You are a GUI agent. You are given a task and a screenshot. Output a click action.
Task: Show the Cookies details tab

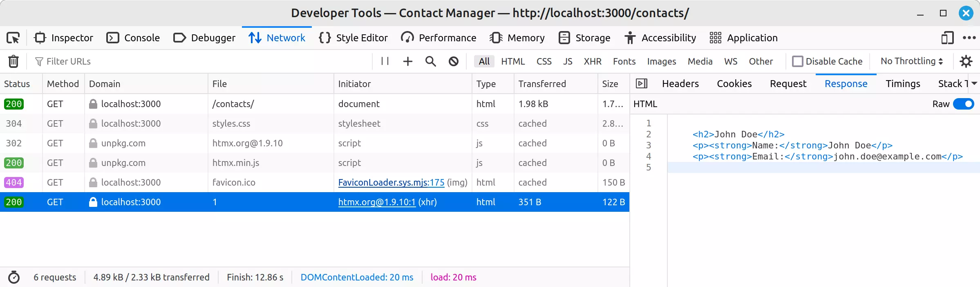[734, 84]
